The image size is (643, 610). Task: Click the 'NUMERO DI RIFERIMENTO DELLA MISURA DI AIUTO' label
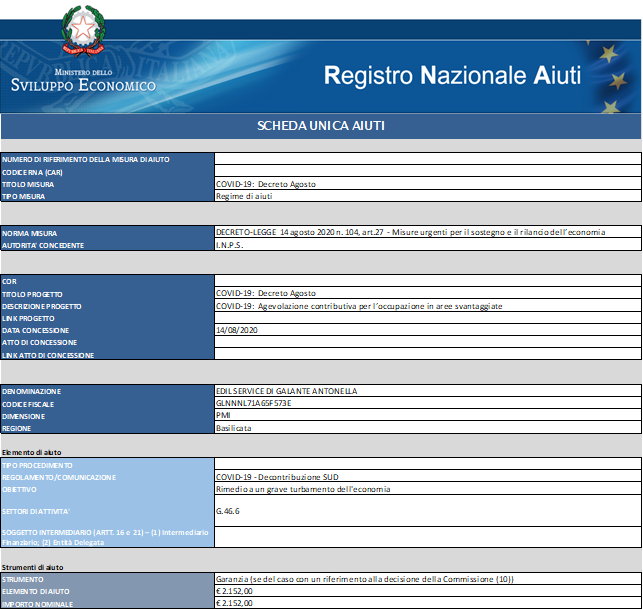coord(86,159)
